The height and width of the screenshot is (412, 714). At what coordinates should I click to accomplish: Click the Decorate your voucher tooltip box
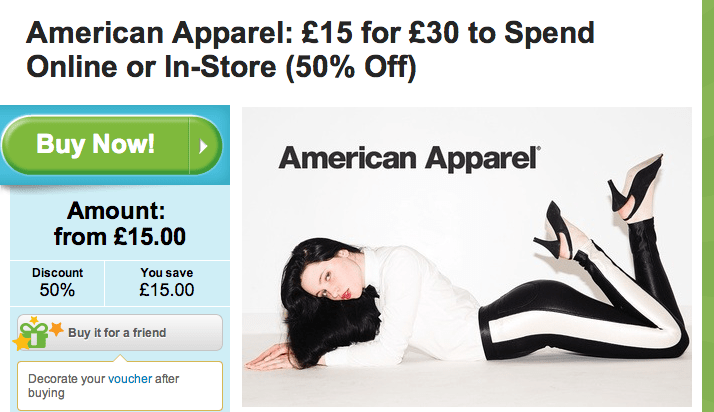click(x=120, y=386)
